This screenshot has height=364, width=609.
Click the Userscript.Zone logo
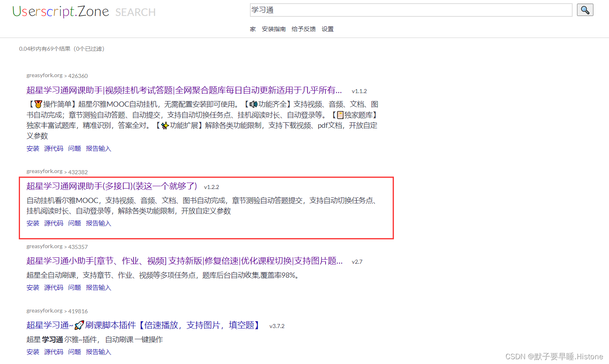click(60, 12)
